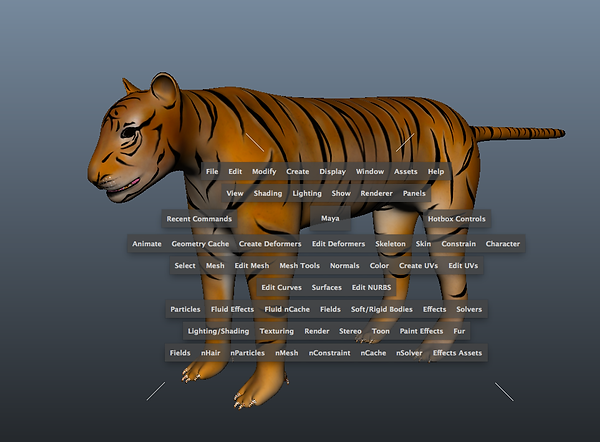Open the Character menu
Image resolution: width=600 pixels, height=442 pixels.
[503, 244]
